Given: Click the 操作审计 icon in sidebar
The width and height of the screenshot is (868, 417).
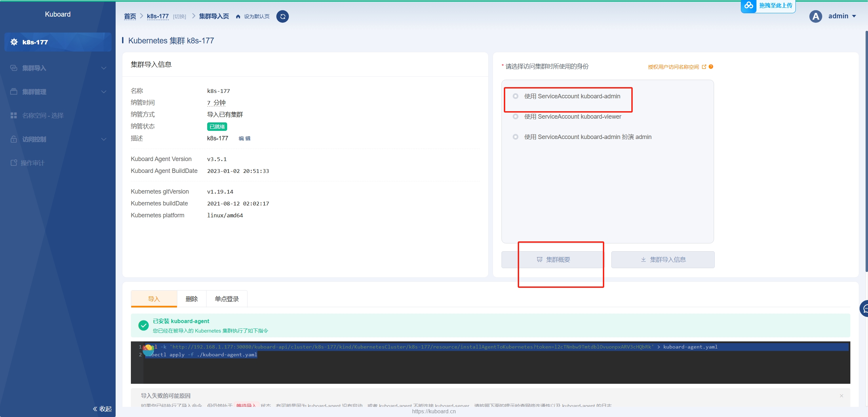Looking at the screenshot, I should [x=14, y=163].
